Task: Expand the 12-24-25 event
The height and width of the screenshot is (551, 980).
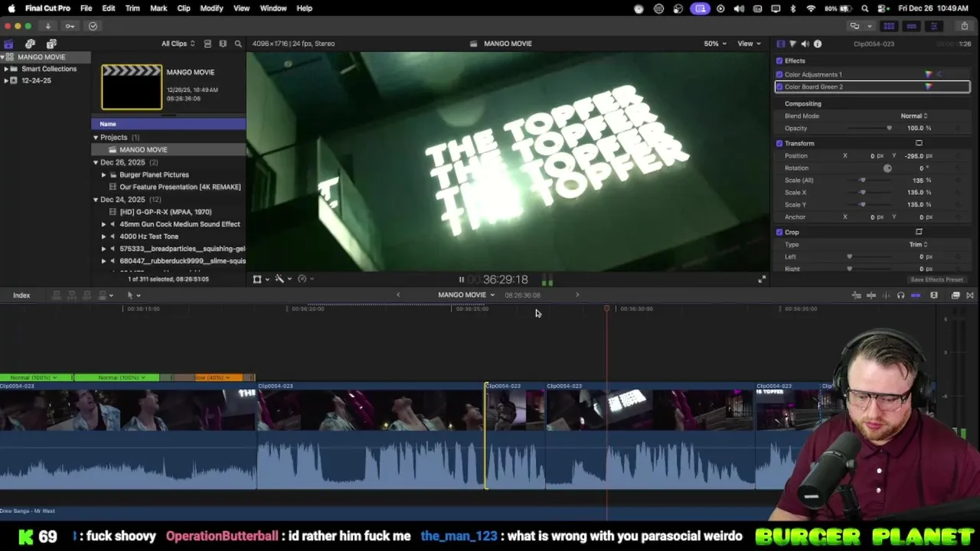Action: (x=6, y=80)
